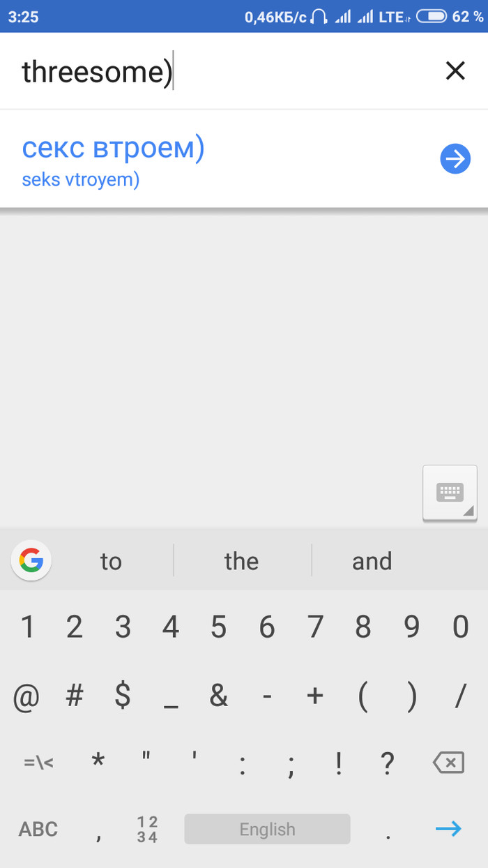
Task: Tap the battery icon in status bar
Action: tap(432, 17)
